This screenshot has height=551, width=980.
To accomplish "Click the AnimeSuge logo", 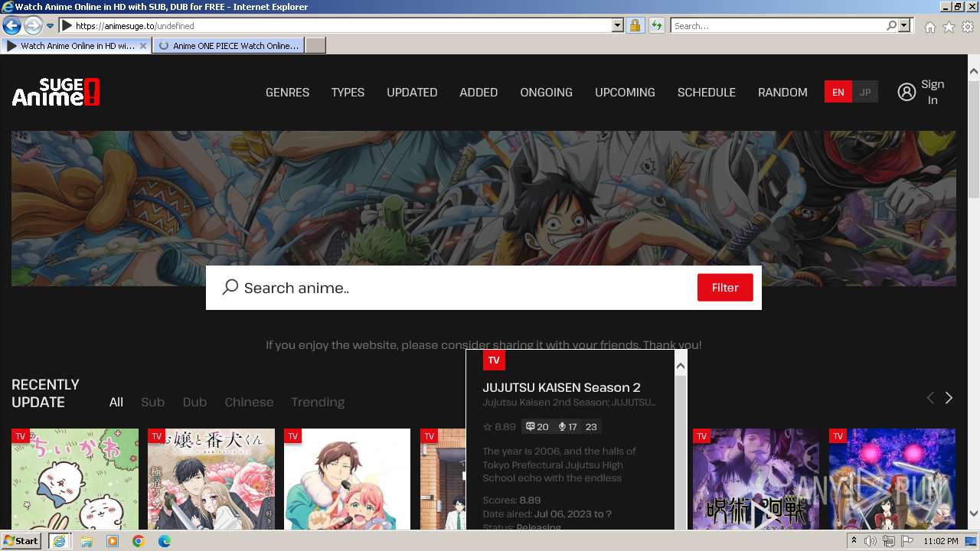I will click(x=56, y=92).
